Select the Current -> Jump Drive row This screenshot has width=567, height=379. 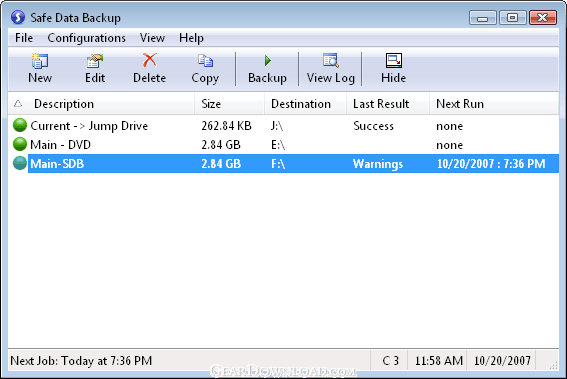[284, 126]
